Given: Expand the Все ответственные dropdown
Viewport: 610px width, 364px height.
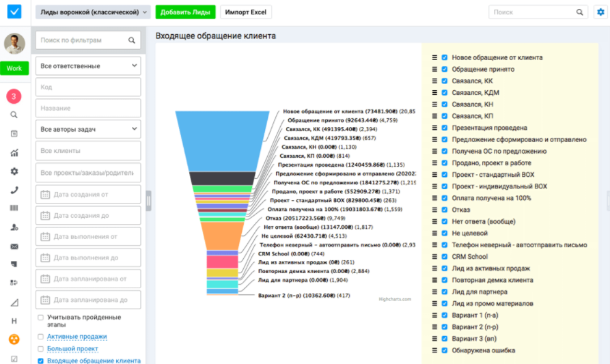Looking at the screenshot, I should (x=88, y=66).
